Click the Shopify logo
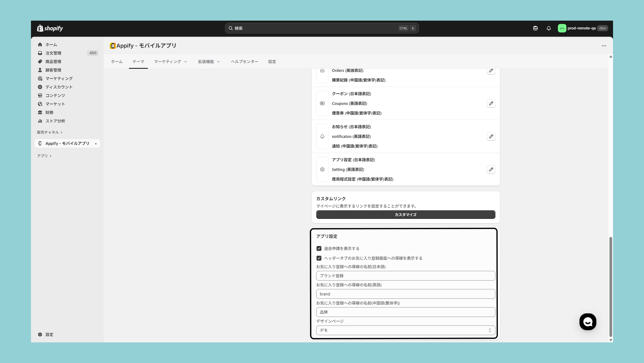Screen dimensions: 644x363 pyautogui.click(x=50, y=28)
